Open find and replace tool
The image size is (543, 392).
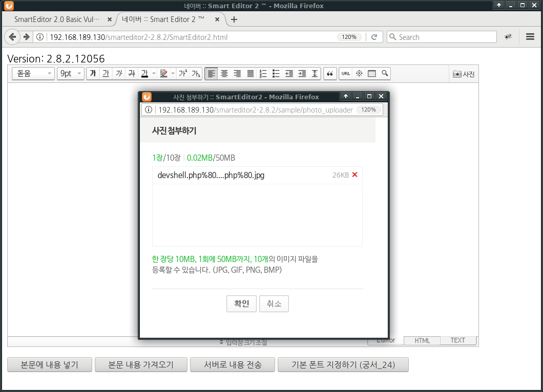click(x=385, y=73)
